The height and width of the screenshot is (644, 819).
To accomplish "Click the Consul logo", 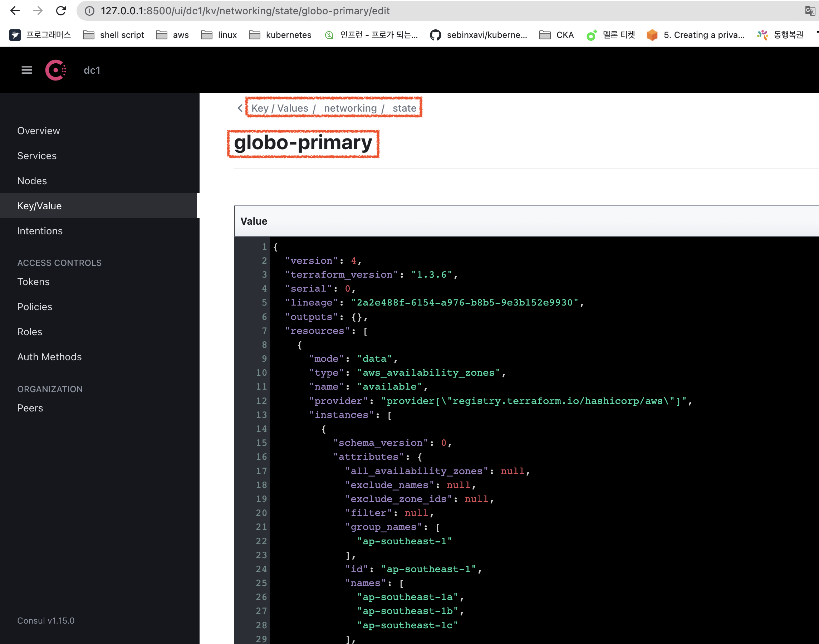I will [x=56, y=70].
